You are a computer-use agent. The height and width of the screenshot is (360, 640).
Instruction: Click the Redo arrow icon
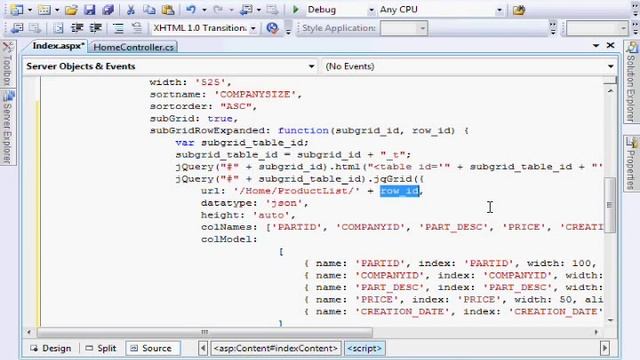(x=218, y=9)
